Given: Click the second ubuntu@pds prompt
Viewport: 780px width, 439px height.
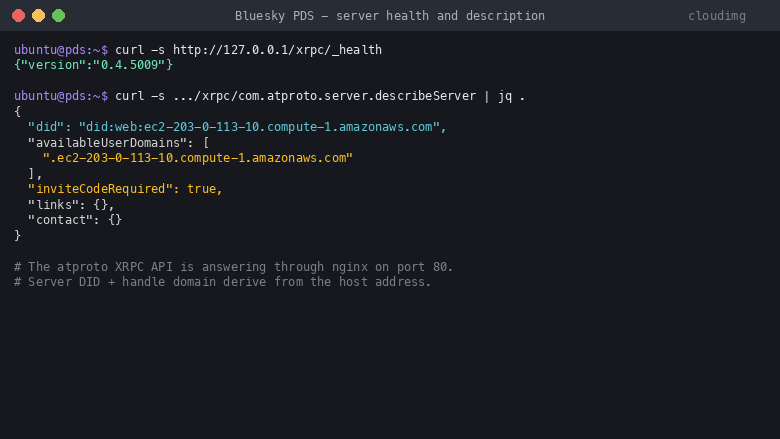Looking at the screenshot, I should click(x=61, y=95).
